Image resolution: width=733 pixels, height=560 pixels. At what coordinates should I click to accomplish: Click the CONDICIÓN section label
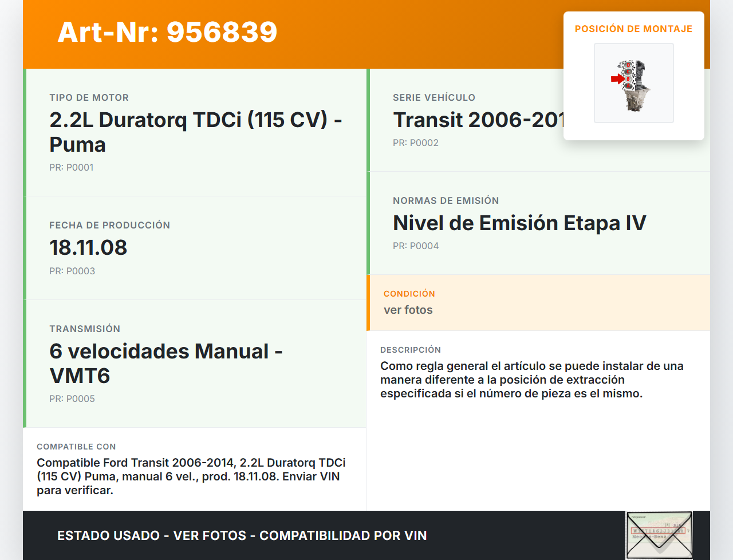[409, 294]
